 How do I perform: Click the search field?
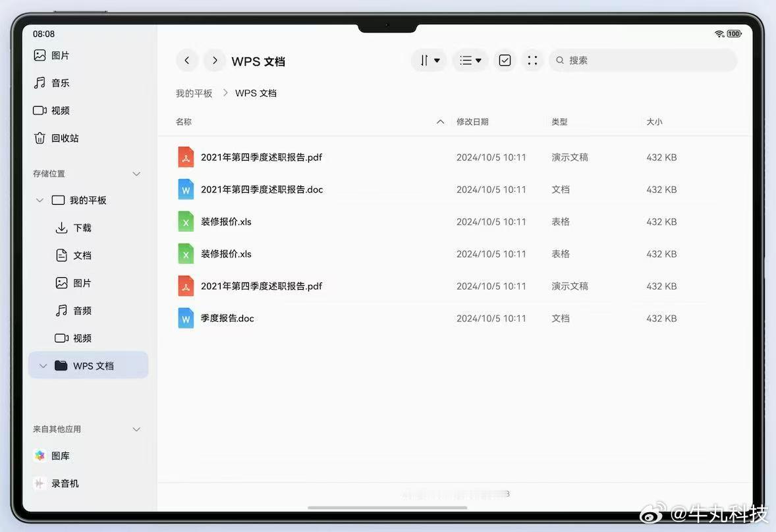click(x=643, y=61)
